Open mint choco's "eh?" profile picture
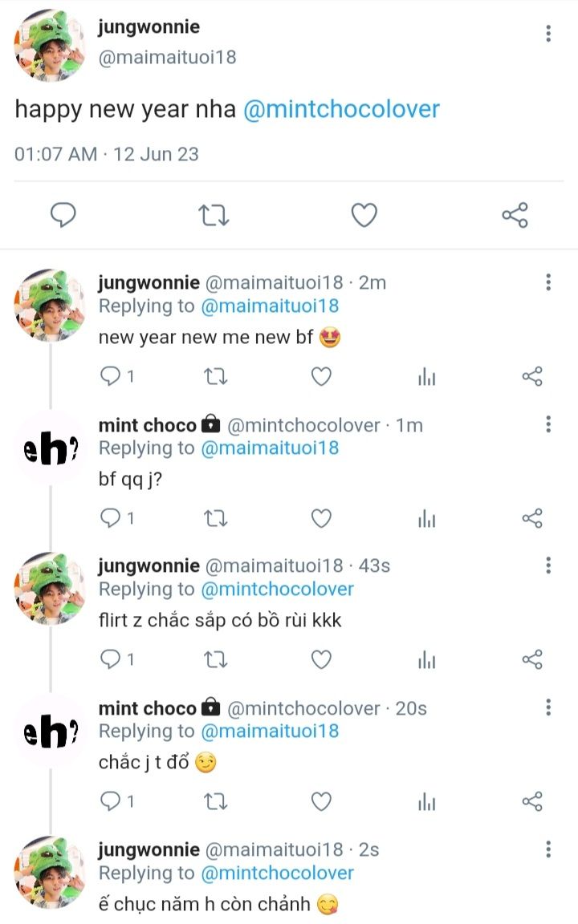Image resolution: width=578 pixels, height=924 pixels. [x=50, y=451]
